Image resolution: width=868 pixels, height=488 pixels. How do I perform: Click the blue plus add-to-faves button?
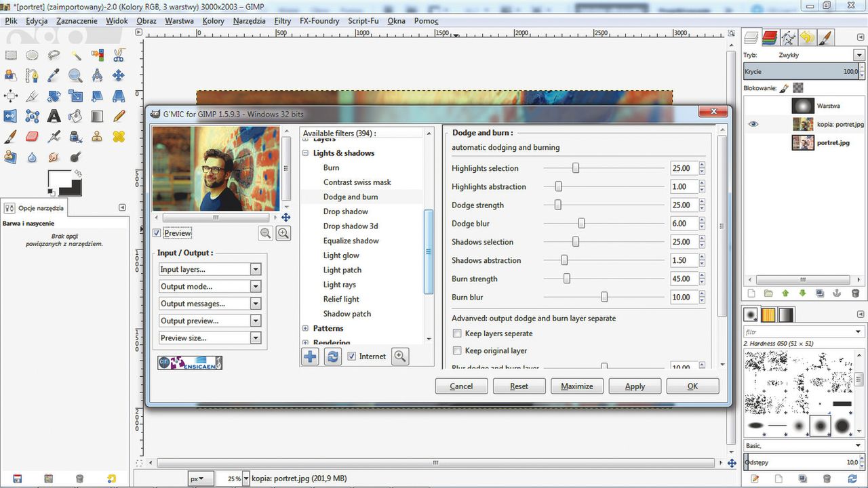(x=310, y=357)
